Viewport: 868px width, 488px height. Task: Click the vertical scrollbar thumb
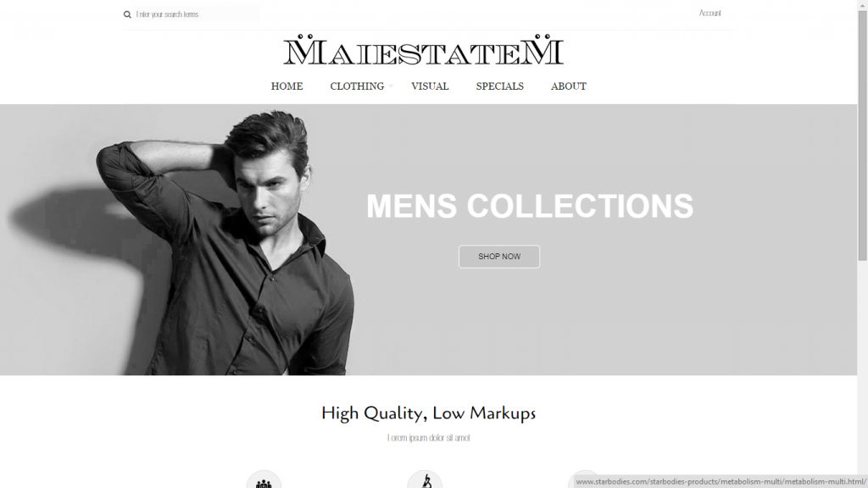pyautogui.click(x=862, y=135)
